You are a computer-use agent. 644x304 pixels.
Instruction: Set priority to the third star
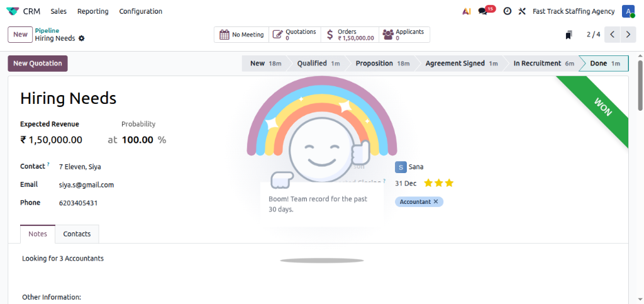pos(449,183)
